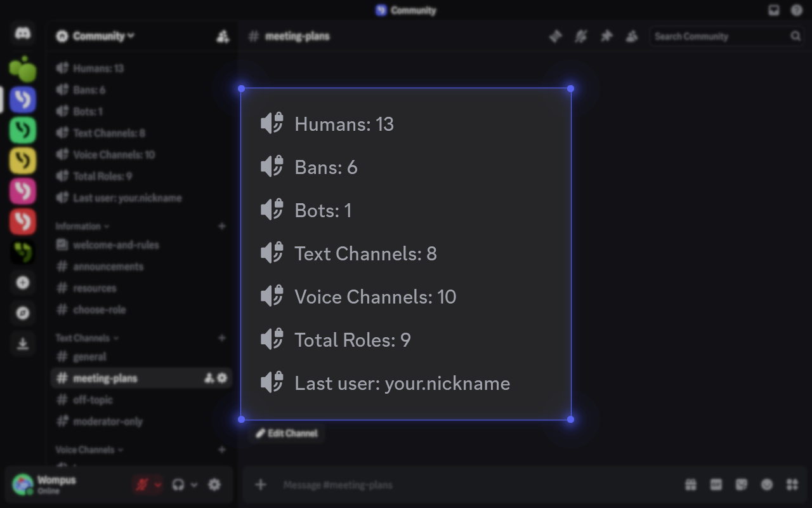Show the member list
Screen dimensions: 812x508
pyautogui.click(x=631, y=36)
